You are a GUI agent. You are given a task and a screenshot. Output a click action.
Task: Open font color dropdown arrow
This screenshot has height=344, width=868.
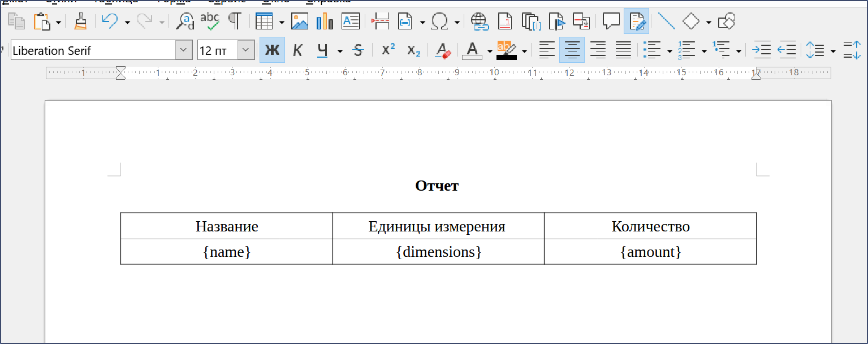pos(489,51)
